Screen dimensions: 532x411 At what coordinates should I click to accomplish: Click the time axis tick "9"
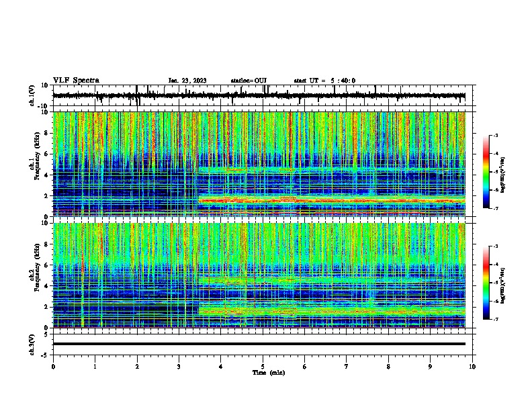[430, 367]
